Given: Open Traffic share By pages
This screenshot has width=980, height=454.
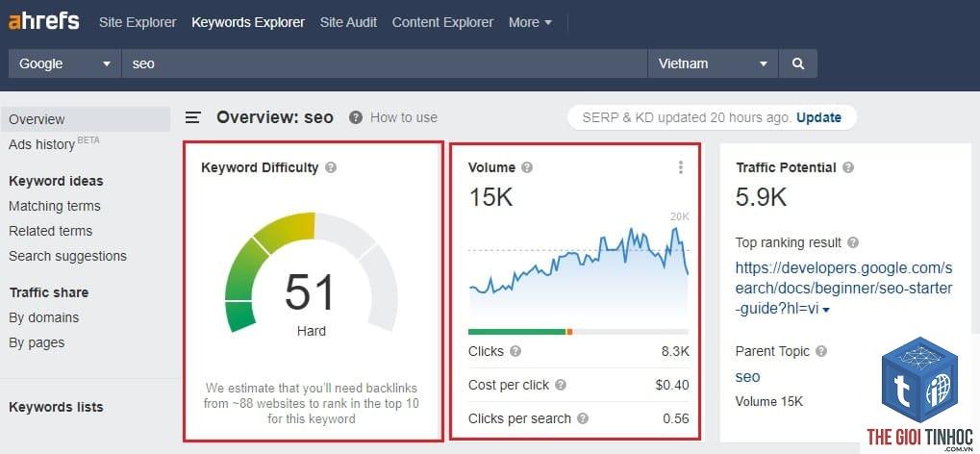Looking at the screenshot, I should pos(37,342).
